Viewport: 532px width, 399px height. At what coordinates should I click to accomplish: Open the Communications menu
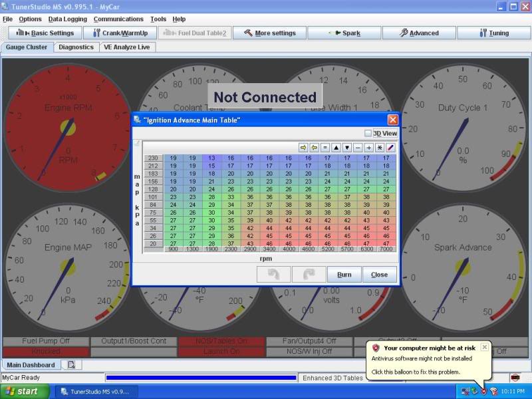click(118, 19)
